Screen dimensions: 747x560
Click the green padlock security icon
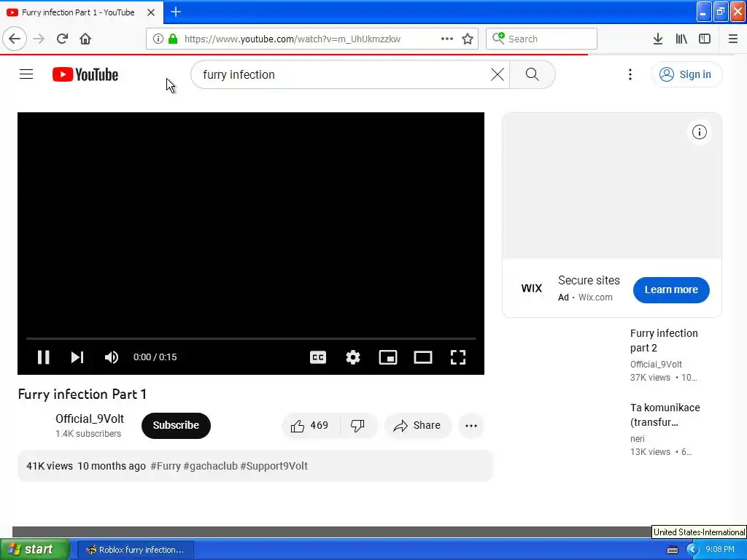click(173, 39)
